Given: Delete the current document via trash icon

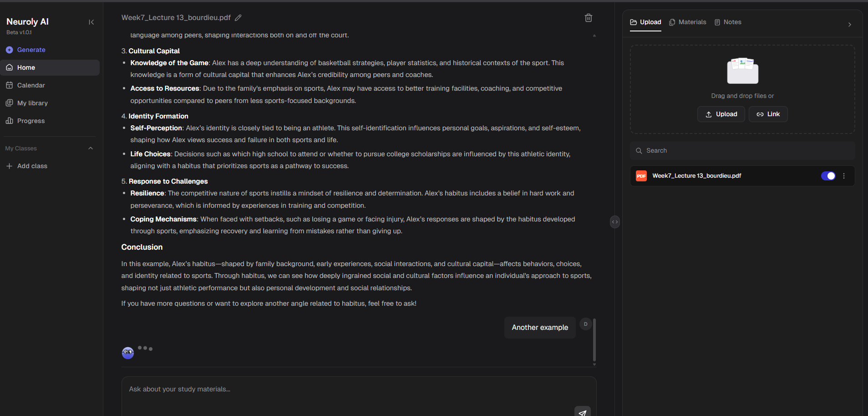Looking at the screenshot, I should click(x=588, y=17).
